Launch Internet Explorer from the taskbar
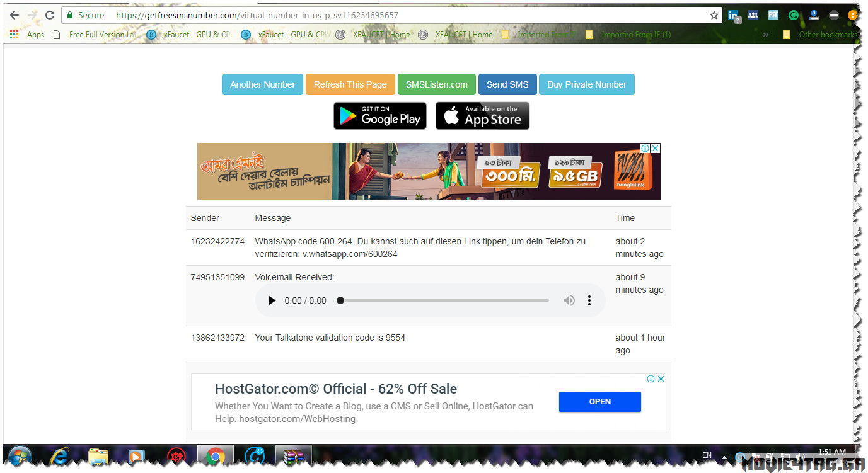This screenshot has height=473, width=868. click(61, 457)
